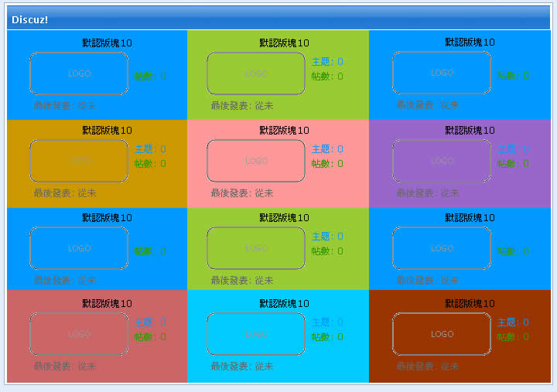Click the 最後發表 text in the gold cell
The width and height of the screenshot is (557, 392).
(x=64, y=193)
